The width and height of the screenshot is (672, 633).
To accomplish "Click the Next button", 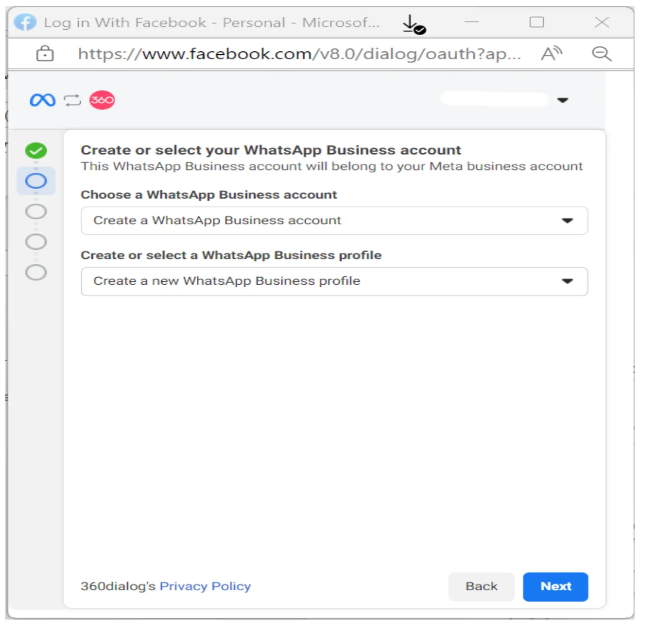I will [x=555, y=586].
